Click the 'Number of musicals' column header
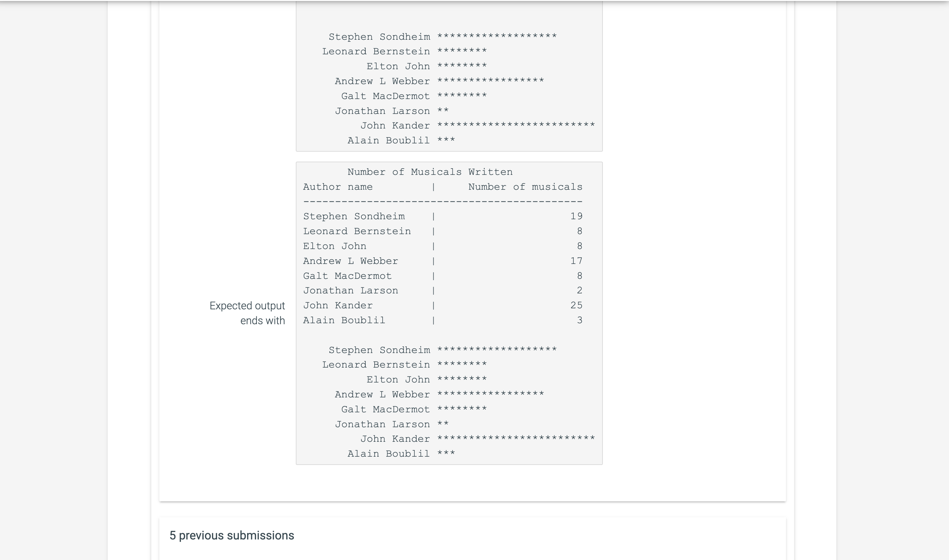The image size is (949, 560). pyautogui.click(x=525, y=187)
